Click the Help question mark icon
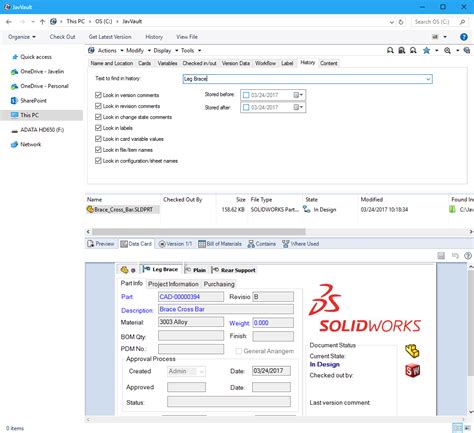This screenshot has height=433, width=474. (x=464, y=37)
